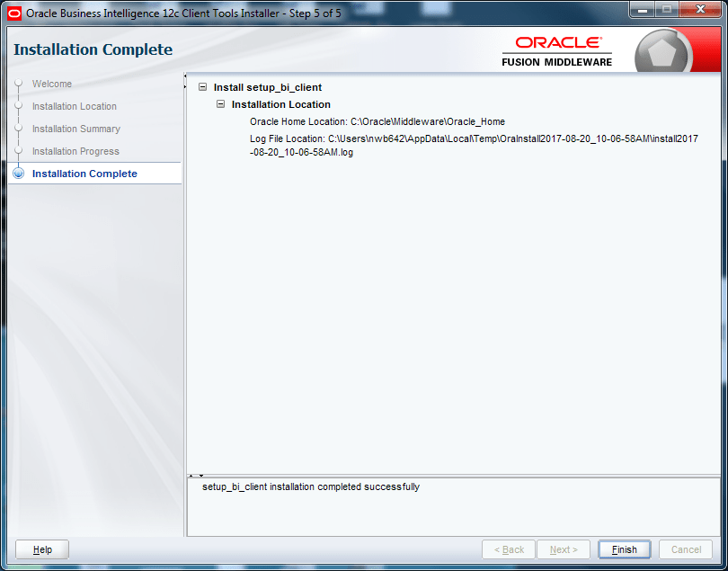Image resolution: width=728 pixels, height=571 pixels.
Task: Click the Installation Summary step circle
Action: (20, 129)
